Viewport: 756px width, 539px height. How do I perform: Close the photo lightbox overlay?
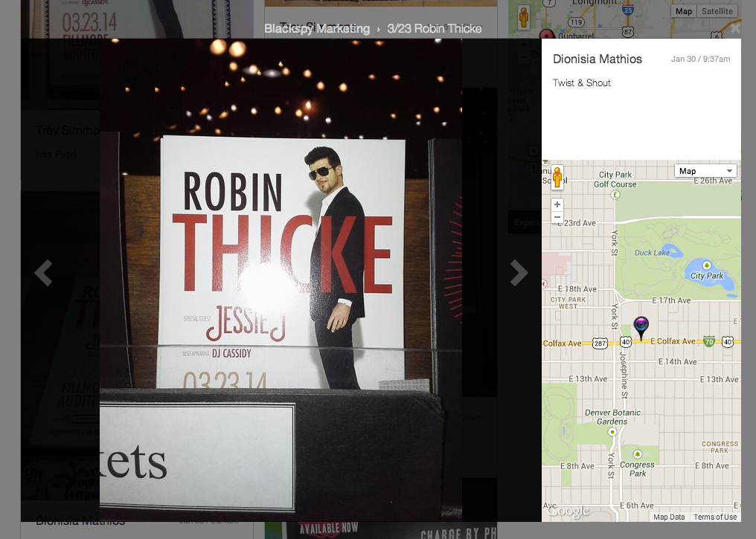click(735, 29)
